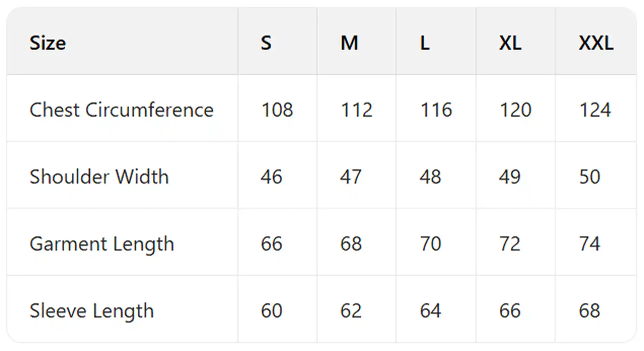This screenshot has width=644, height=351.
Task: Select the XXL size header
Action: [596, 43]
